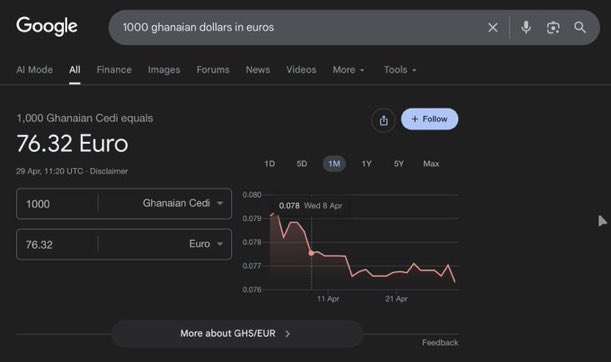Select 1D chart range
Viewport: 611px width, 362px height.
[269, 164]
